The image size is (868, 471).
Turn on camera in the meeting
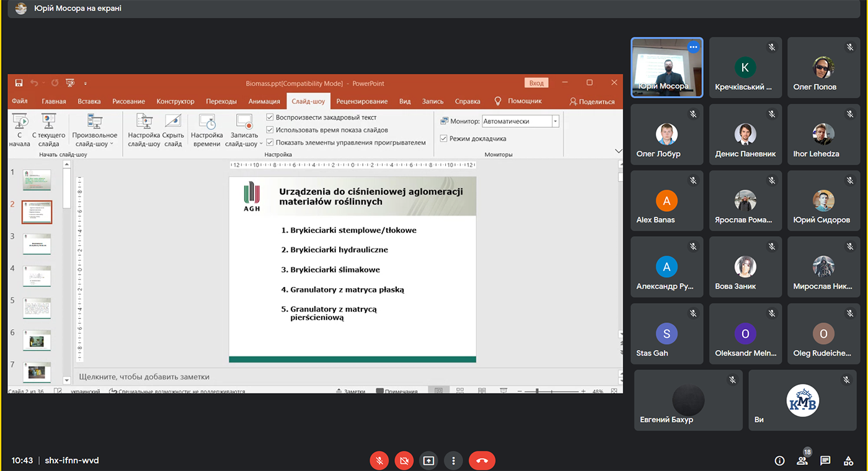tap(404, 460)
